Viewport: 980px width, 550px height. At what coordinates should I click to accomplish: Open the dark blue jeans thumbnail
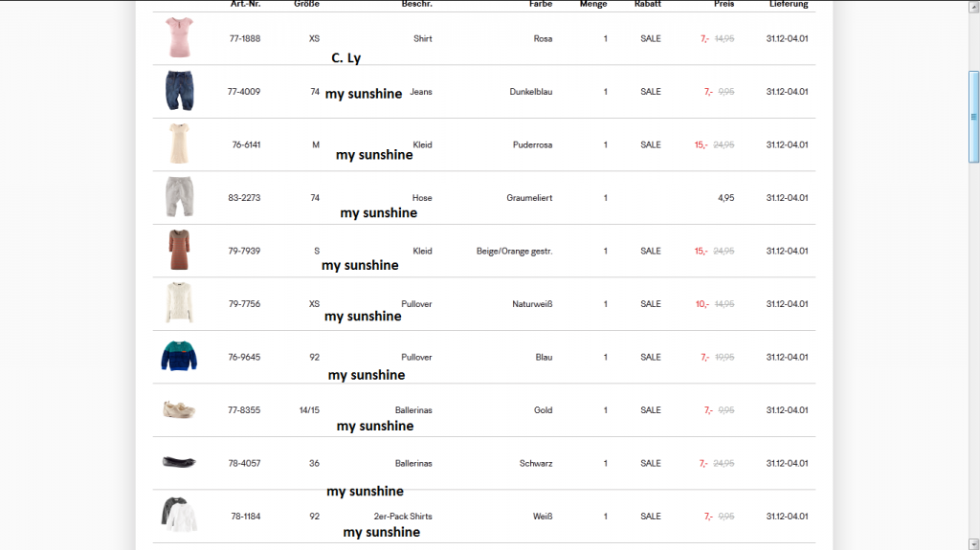click(179, 91)
